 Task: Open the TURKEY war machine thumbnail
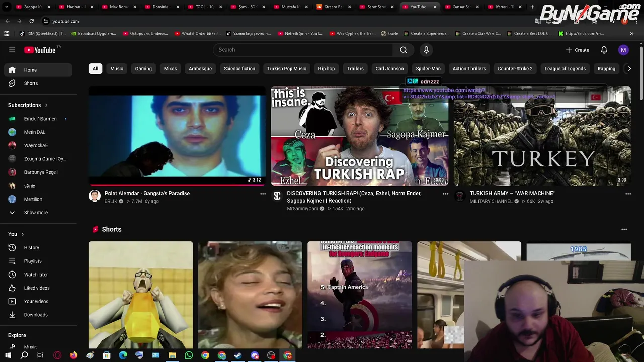point(542,136)
